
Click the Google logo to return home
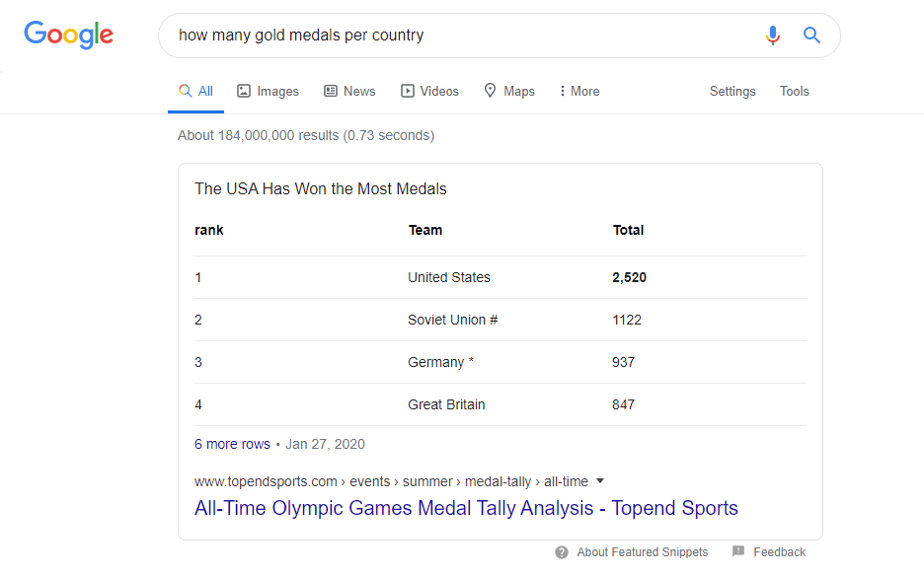click(67, 35)
